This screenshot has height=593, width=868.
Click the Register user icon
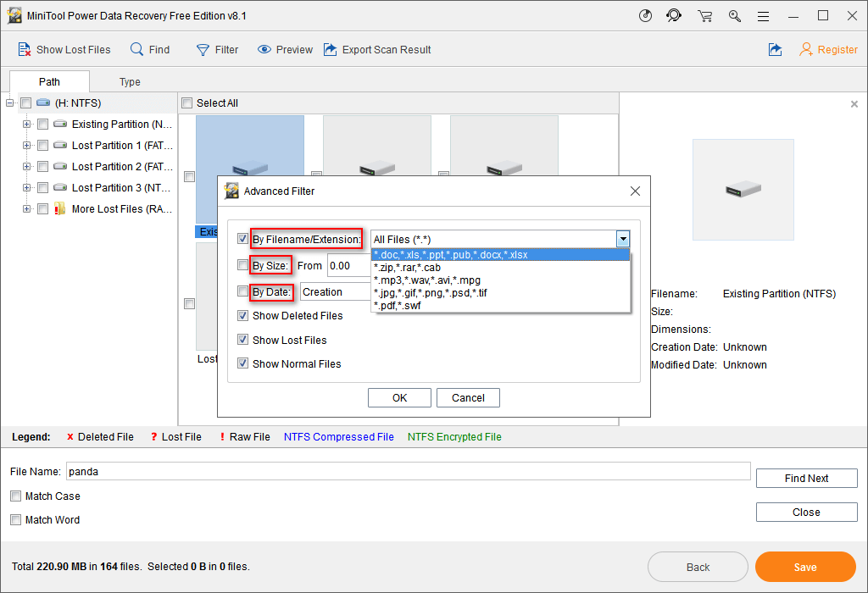point(806,50)
